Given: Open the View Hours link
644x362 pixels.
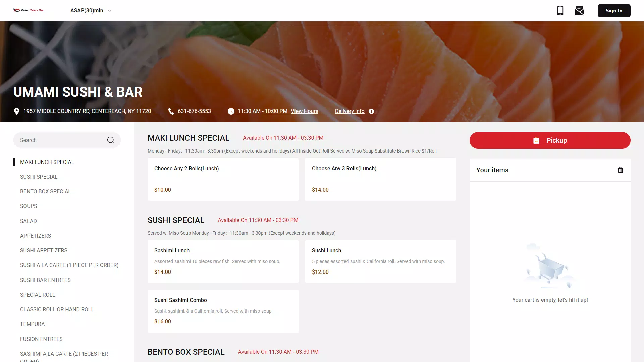Looking at the screenshot, I should pyautogui.click(x=304, y=111).
